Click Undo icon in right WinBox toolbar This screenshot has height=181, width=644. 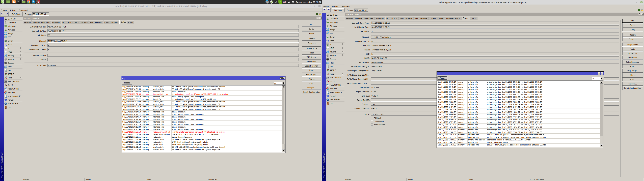(x=324, y=10)
